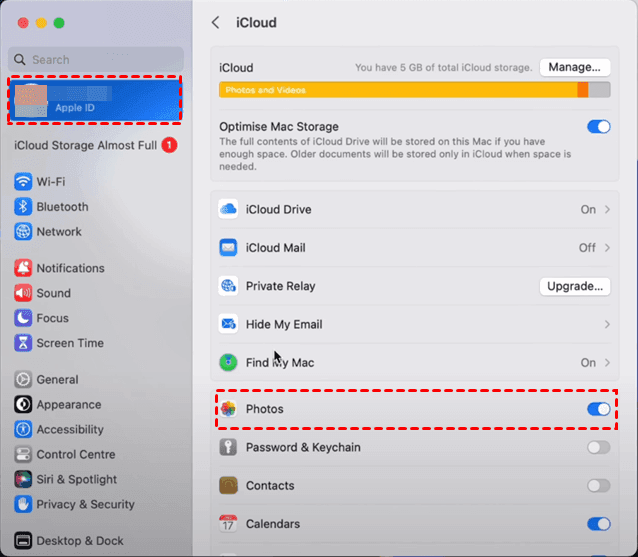Click the Calendars icon

pos(228,524)
